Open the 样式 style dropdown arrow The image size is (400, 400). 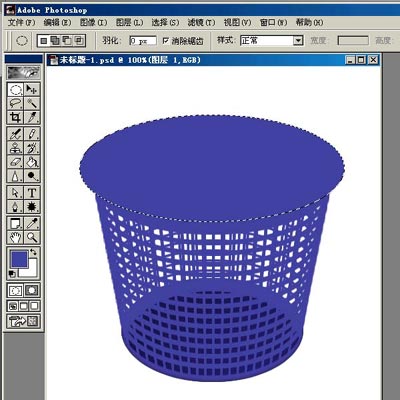pos(298,41)
